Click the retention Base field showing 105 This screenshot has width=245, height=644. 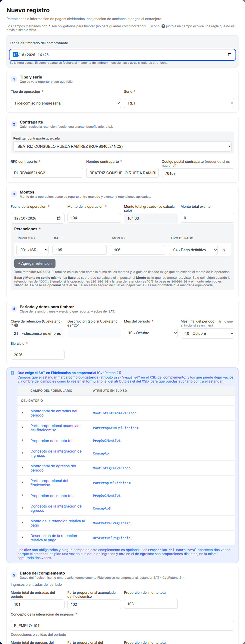click(x=79, y=250)
